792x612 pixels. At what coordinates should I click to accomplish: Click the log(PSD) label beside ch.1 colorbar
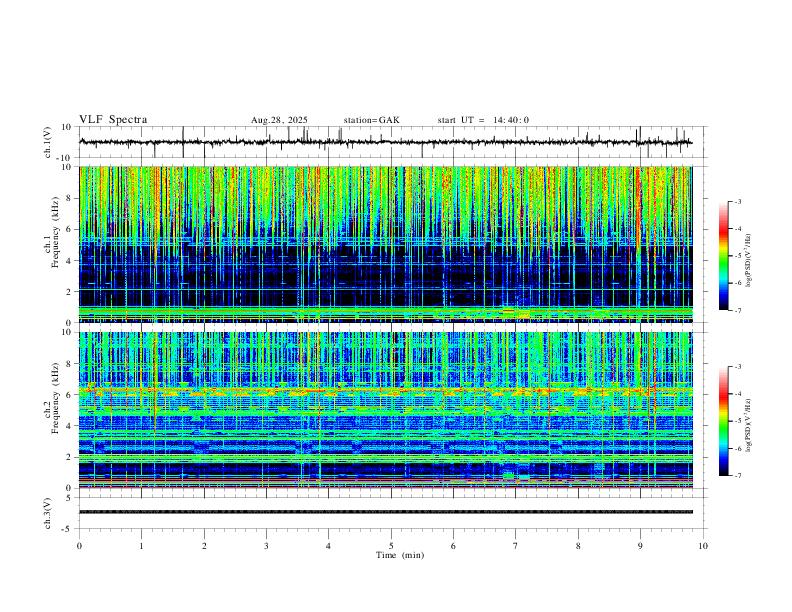748,261
